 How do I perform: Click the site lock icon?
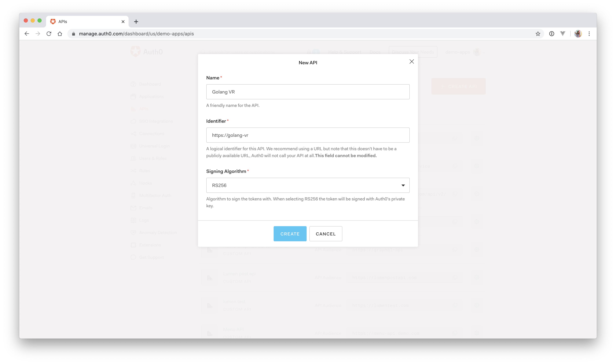(73, 34)
